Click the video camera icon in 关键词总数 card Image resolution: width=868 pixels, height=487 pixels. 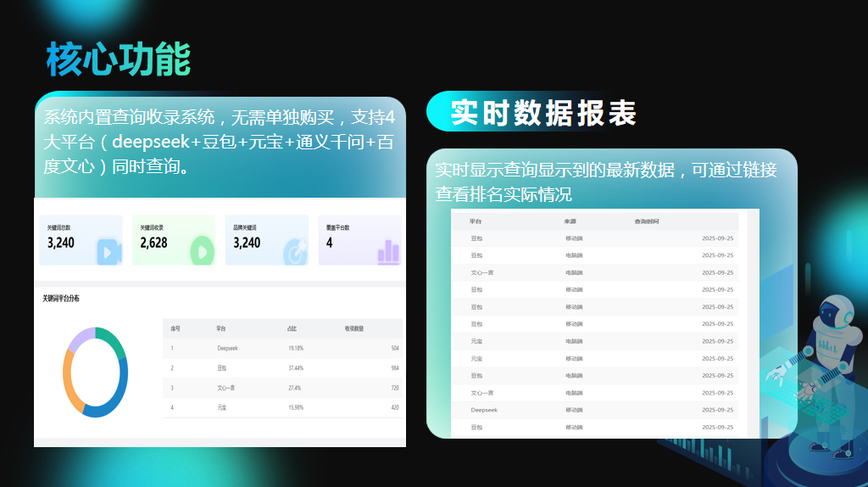pos(108,251)
